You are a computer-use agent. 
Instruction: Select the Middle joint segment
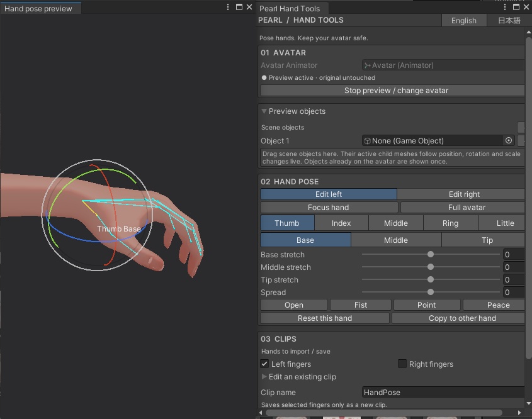(396, 240)
